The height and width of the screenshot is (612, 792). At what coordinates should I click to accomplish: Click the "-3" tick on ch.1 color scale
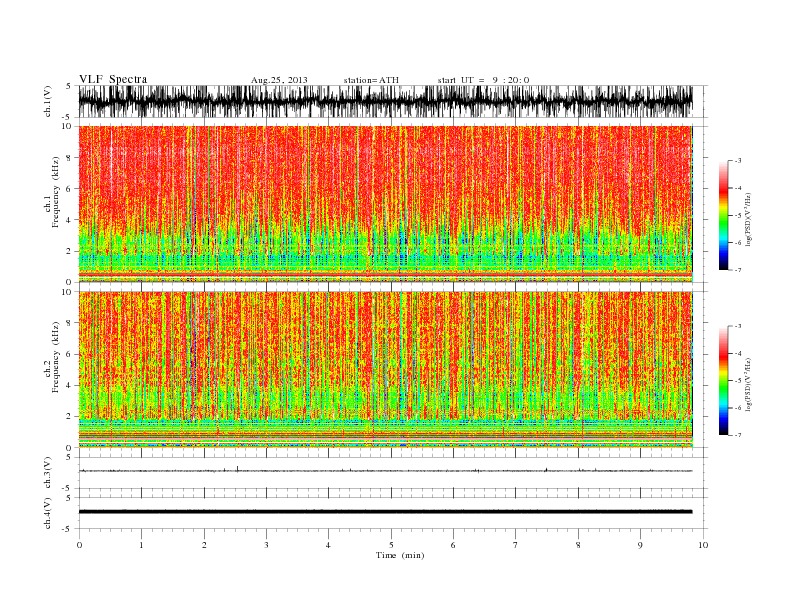click(x=738, y=161)
